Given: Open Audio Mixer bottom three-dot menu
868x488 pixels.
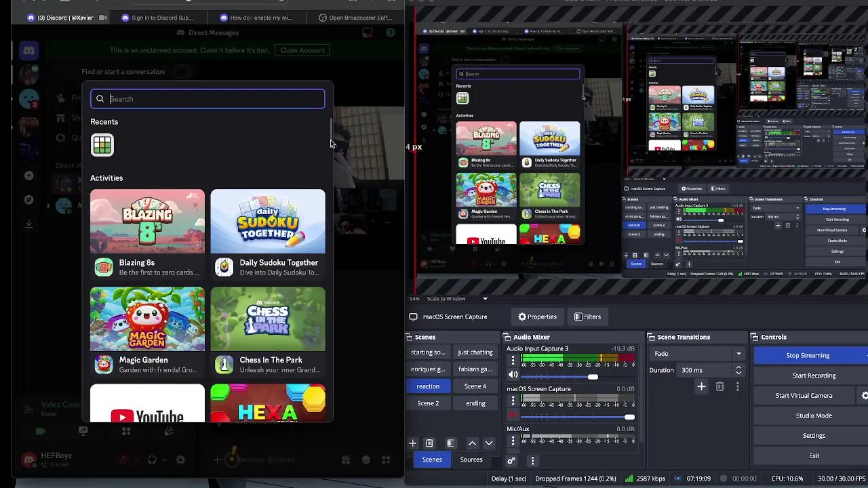Looking at the screenshot, I should pyautogui.click(x=532, y=461).
